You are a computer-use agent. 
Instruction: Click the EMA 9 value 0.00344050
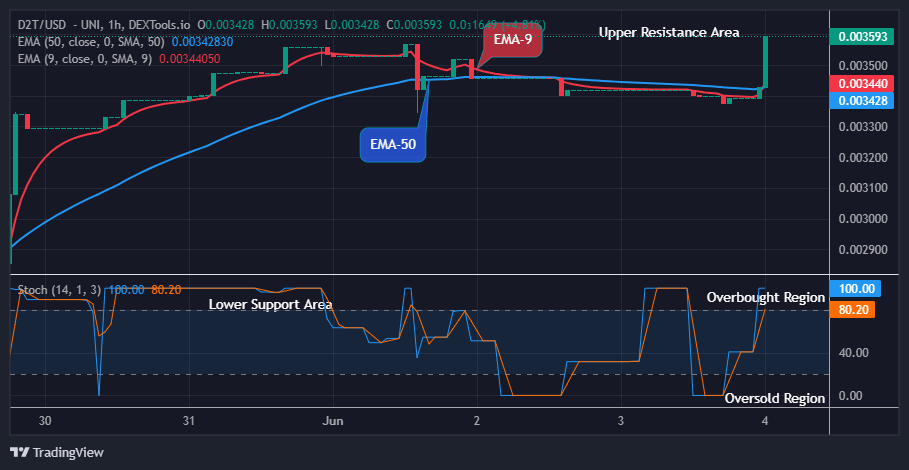click(189, 59)
